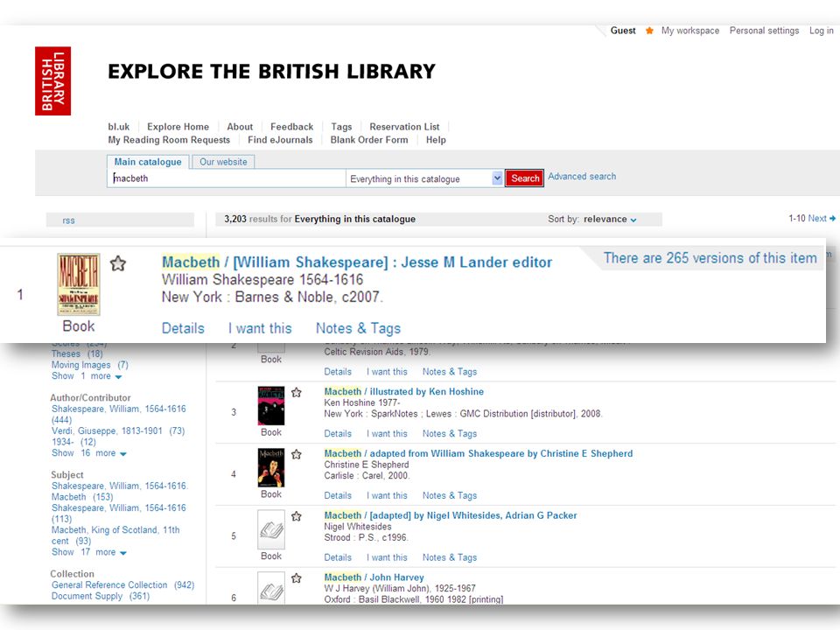Open Details for result 1
Screen dimensions: 840x630
pos(183,328)
